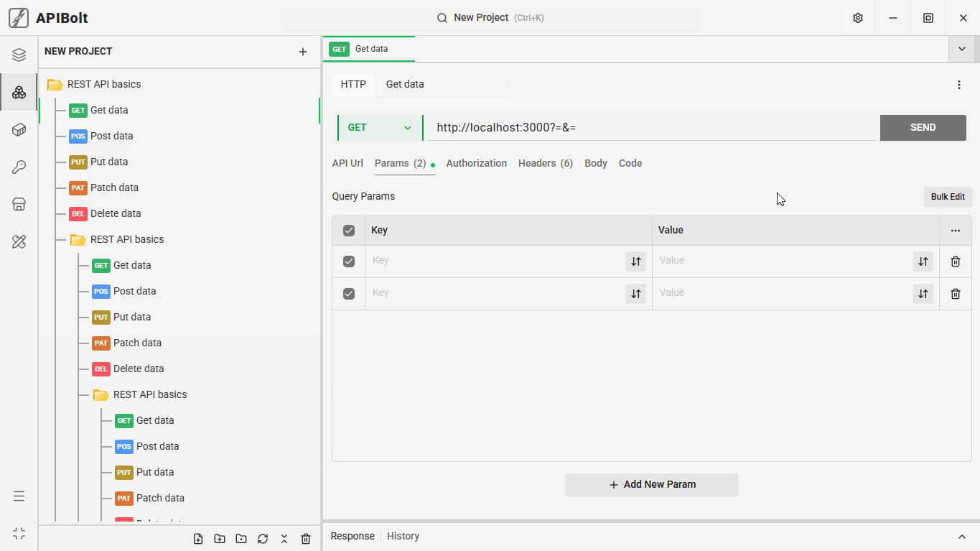Expand the open tabs chevron dropdown
980x551 pixels.
[x=961, y=49]
